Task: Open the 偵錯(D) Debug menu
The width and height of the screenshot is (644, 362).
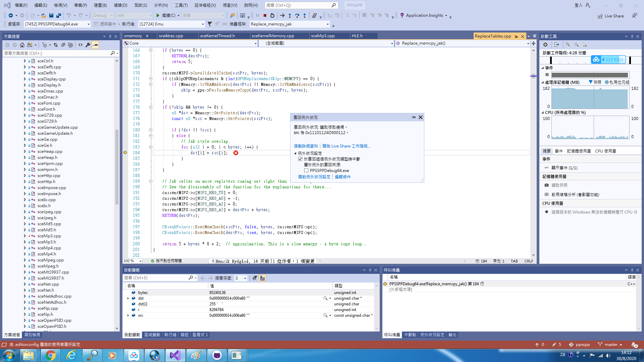Action: click(x=120, y=5)
